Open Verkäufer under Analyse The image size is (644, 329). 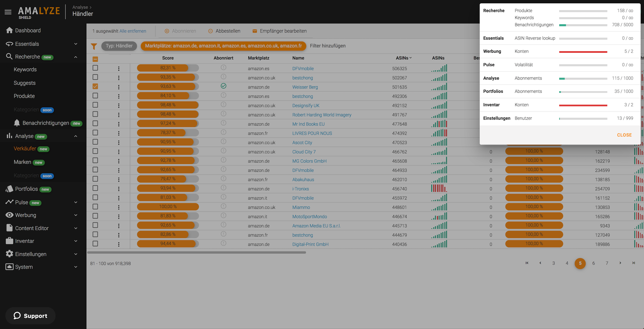pyautogui.click(x=25, y=149)
